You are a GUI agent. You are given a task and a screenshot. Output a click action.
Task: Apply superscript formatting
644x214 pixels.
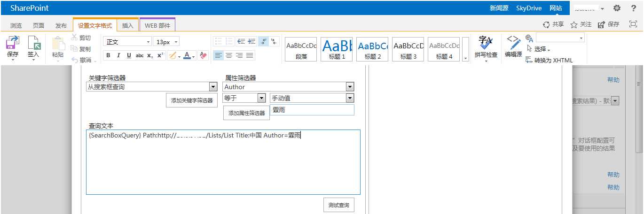[x=160, y=55]
